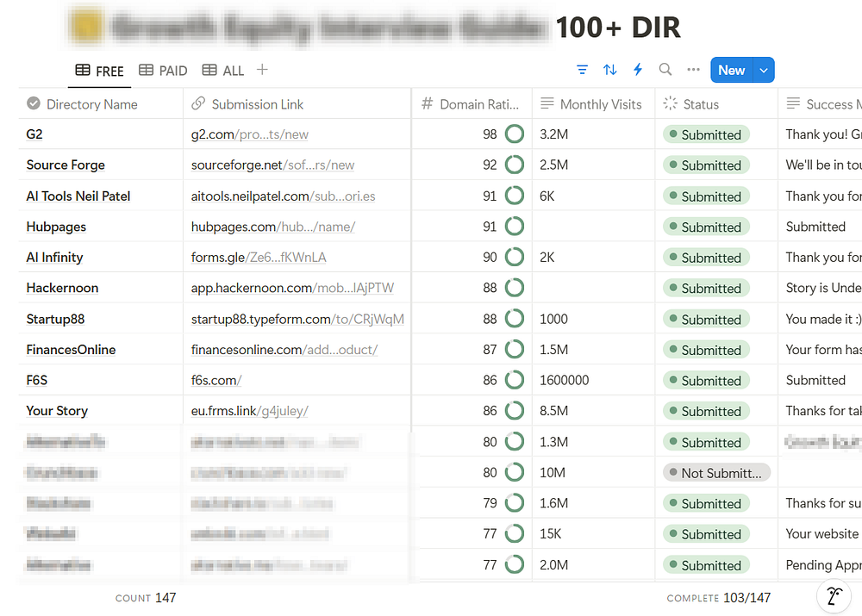Open the search magnifier icon
Screen dimensions: 862x616
(x=665, y=69)
